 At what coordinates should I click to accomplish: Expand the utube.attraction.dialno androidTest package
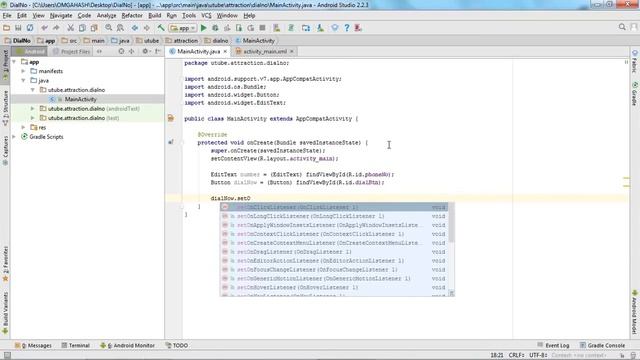[x=33, y=109]
